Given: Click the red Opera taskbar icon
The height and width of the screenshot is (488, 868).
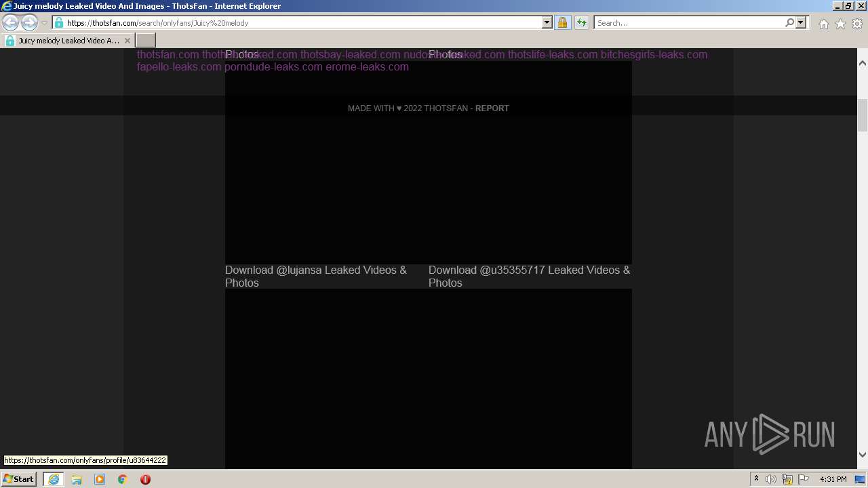Looking at the screenshot, I should click(145, 479).
